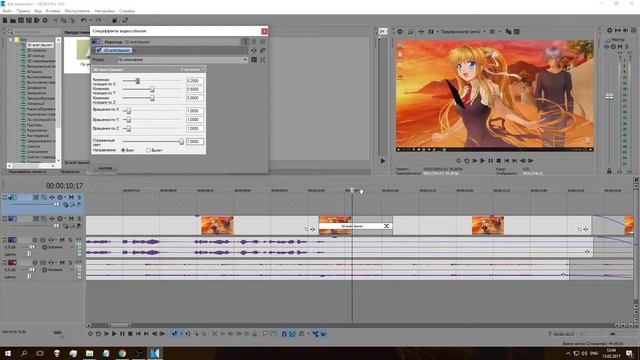Select the second direction radio option
Image resolution: width=640 pixels, height=360 pixels.
[149, 150]
